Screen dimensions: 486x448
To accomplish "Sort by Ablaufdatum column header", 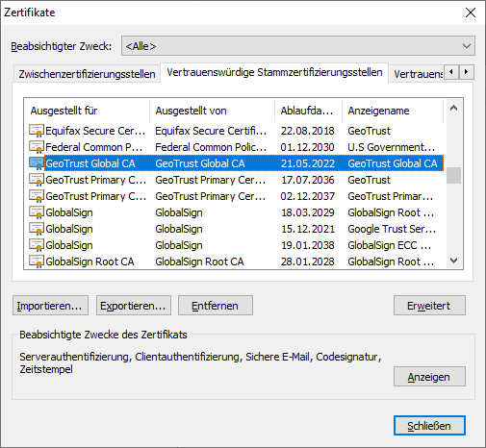I will [308, 111].
